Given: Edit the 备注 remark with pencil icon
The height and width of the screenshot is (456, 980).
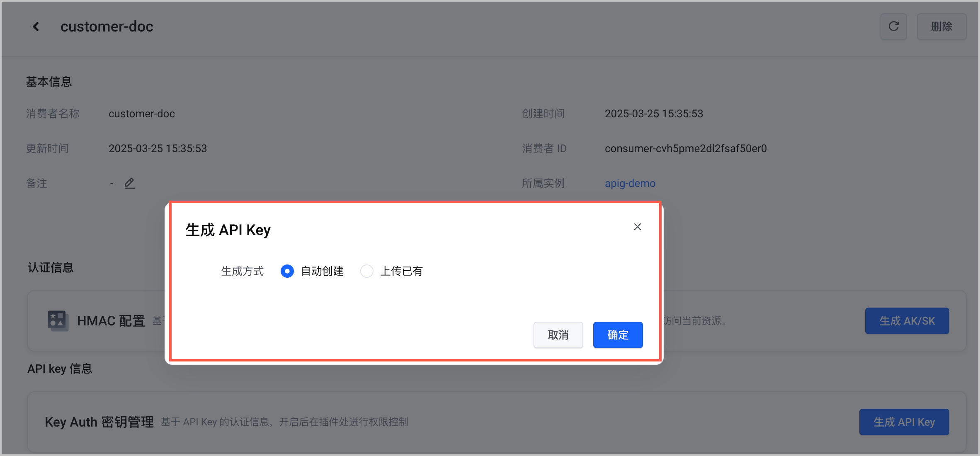Looking at the screenshot, I should point(129,183).
